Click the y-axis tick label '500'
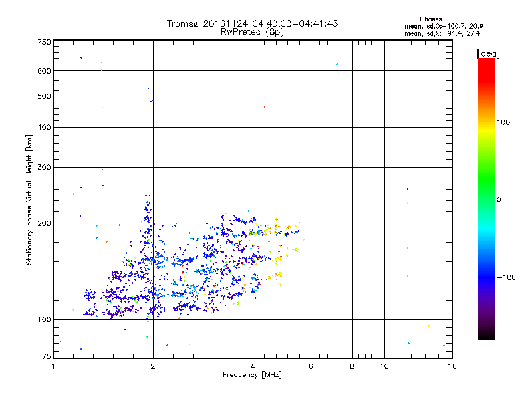Viewport: 532px width, 399px height. tap(44, 96)
